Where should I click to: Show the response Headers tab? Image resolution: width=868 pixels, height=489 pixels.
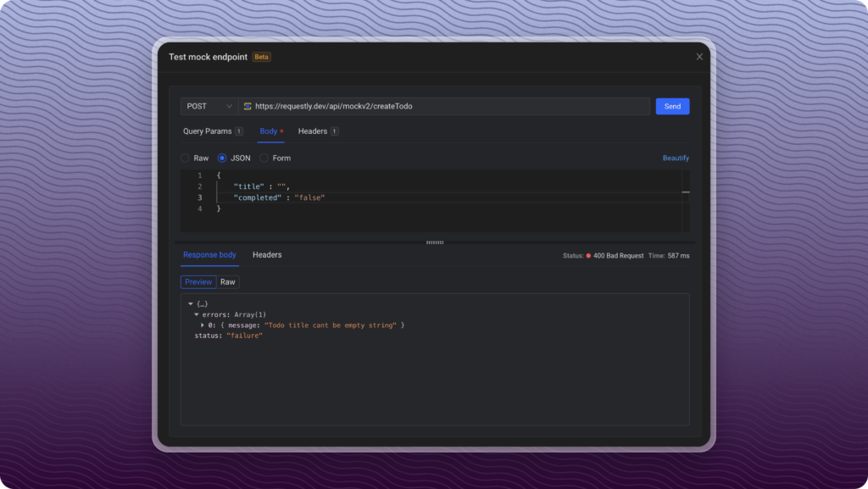[267, 255]
